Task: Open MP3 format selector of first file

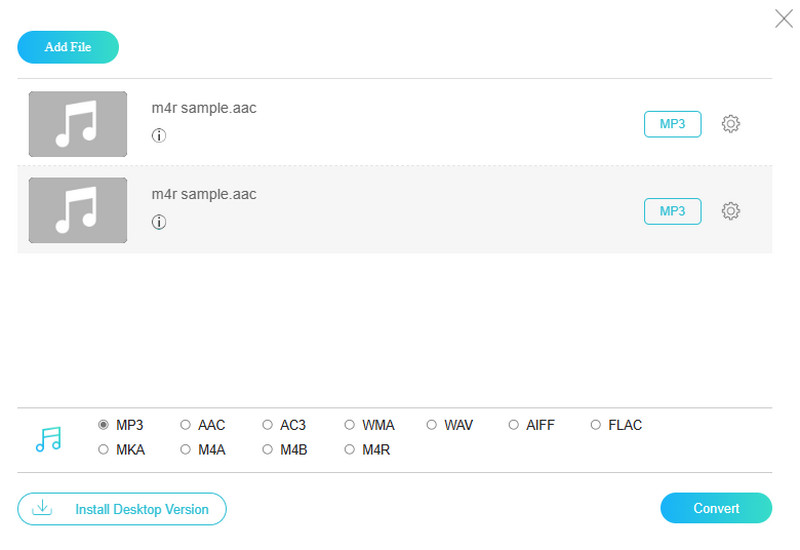Action: pos(672,124)
